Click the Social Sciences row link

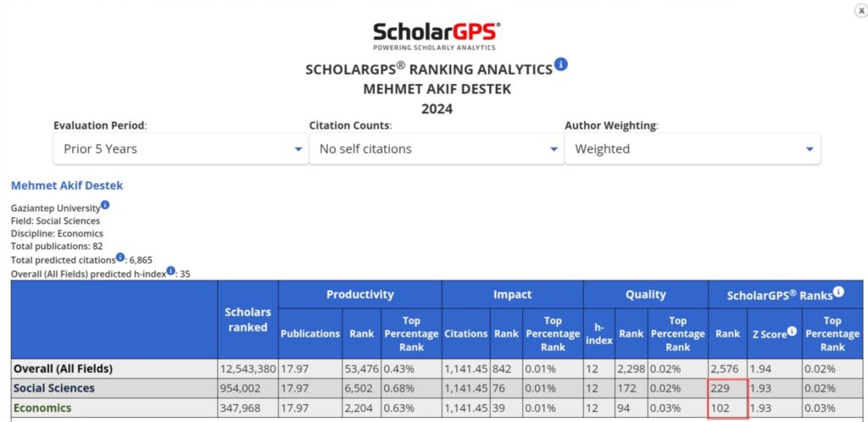point(53,388)
